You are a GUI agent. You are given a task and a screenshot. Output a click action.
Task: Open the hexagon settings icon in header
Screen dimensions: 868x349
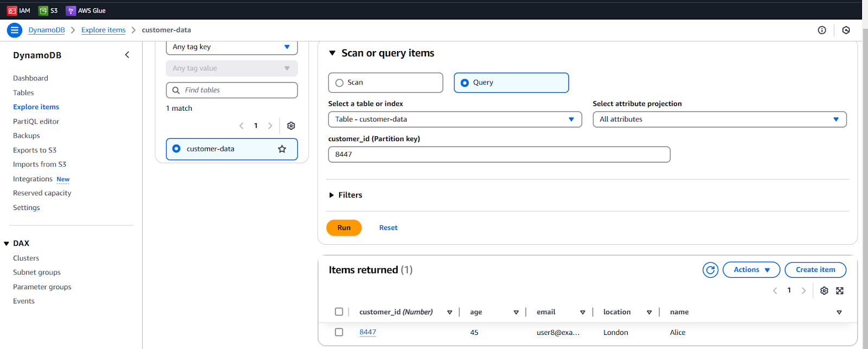tap(846, 30)
